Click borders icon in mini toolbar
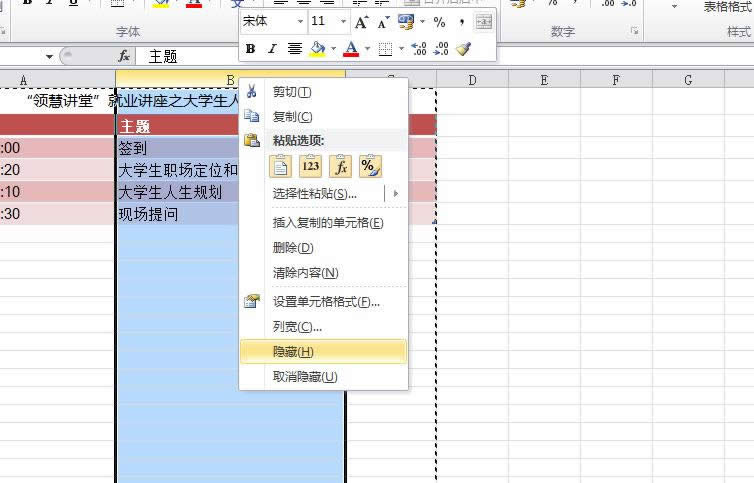 [x=385, y=49]
